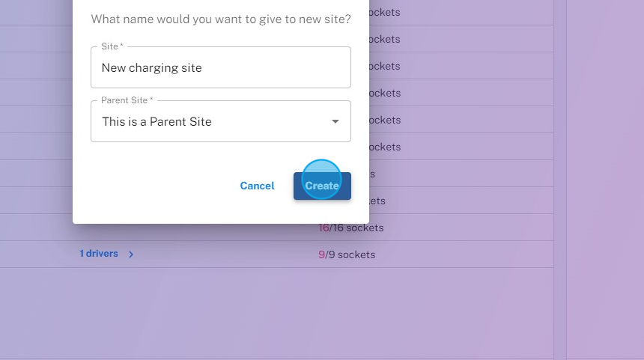This screenshot has width=644, height=360.
Task: Click the red 9 socket count
Action: coord(321,254)
